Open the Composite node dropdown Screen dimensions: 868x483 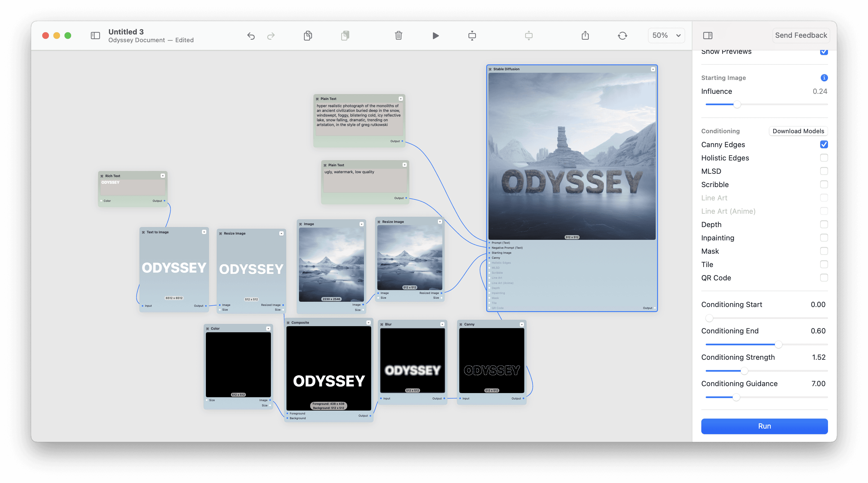[368, 323]
